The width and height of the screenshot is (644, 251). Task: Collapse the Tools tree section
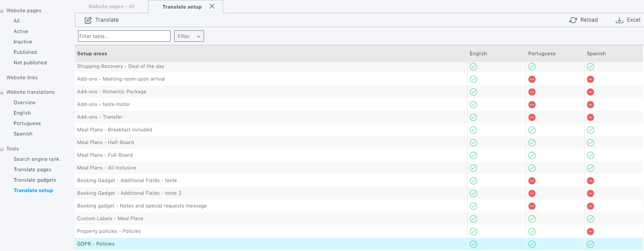[x=2, y=149]
